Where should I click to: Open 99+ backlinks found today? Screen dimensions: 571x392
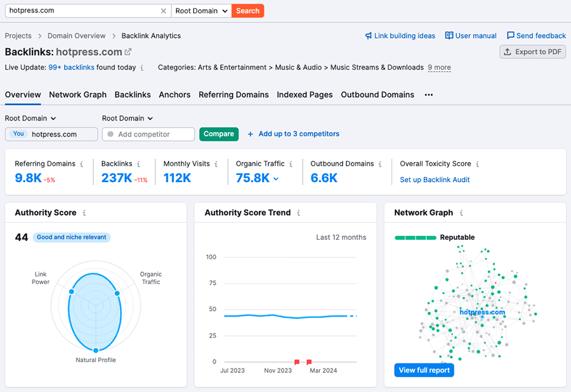coord(71,67)
